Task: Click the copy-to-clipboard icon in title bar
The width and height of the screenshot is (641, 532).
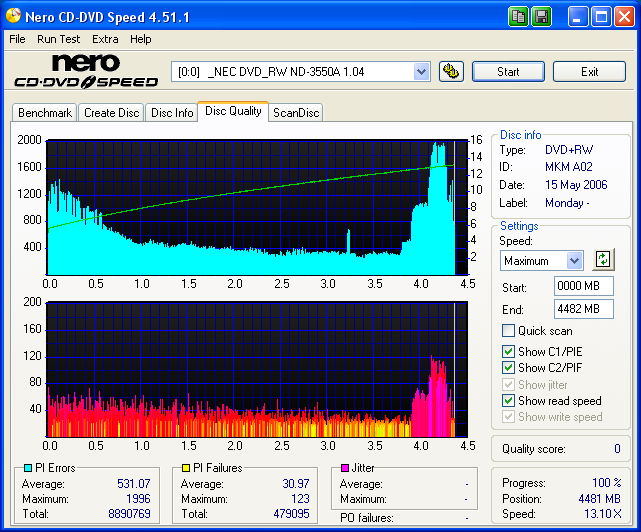Action: 518,17
